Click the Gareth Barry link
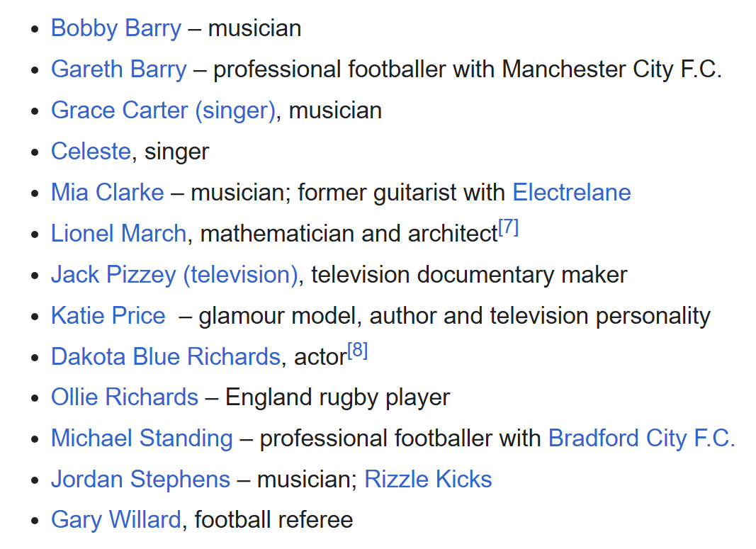Viewport: 756px width, 549px height. [119, 69]
